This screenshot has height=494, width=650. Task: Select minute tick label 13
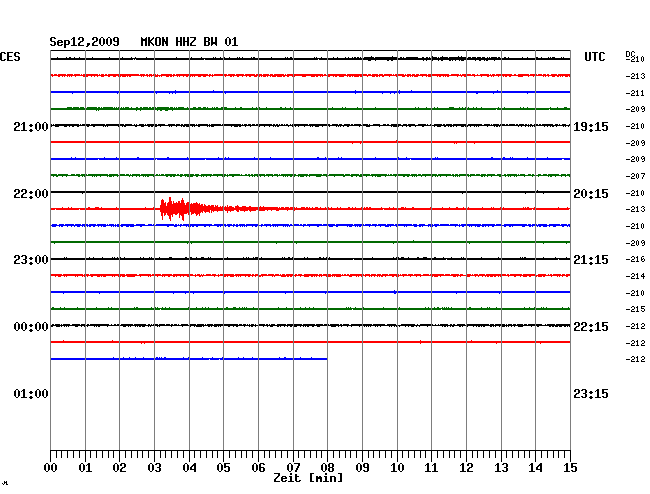click(x=501, y=467)
